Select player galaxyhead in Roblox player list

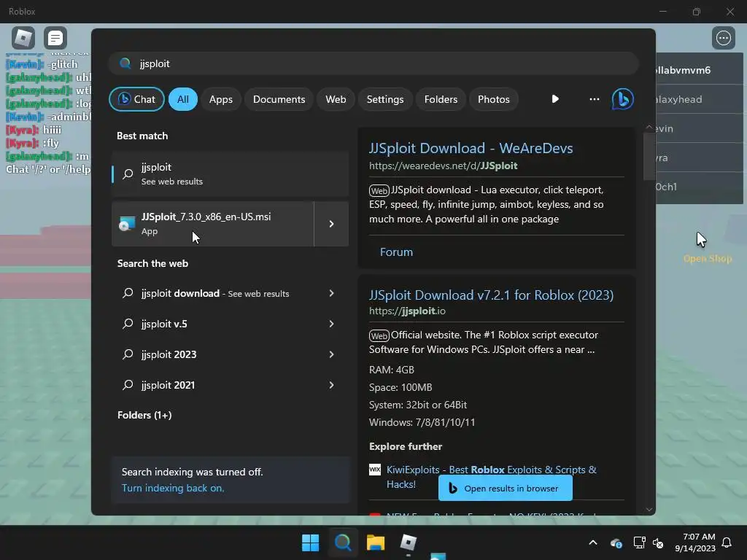(700, 99)
